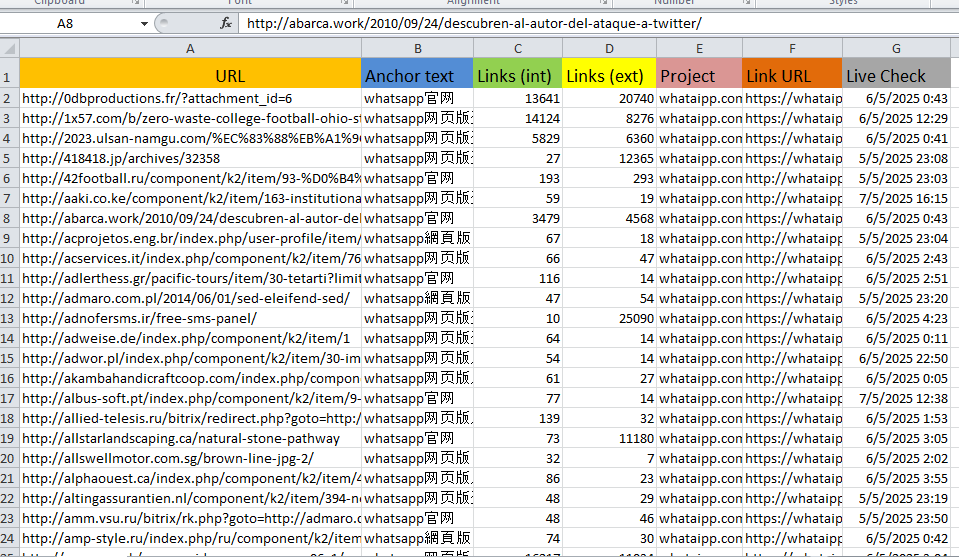Click cell with allied-telesis.ru URL

190,418
